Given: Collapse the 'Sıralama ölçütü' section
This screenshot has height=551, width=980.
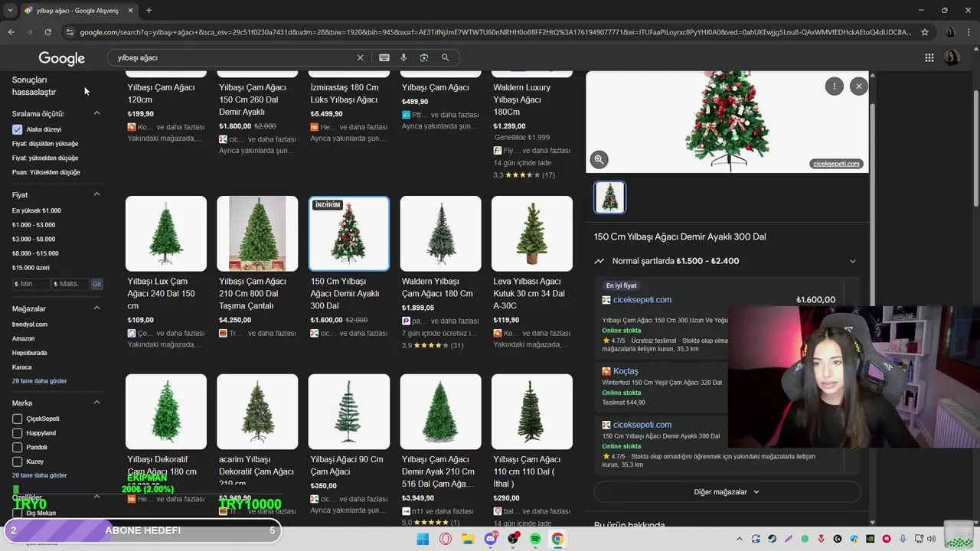Looking at the screenshot, I should (x=96, y=113).
